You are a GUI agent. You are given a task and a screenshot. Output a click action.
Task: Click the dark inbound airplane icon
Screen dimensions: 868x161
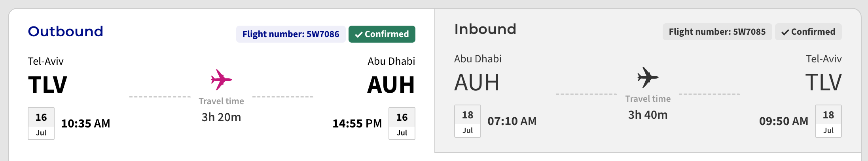648,77
